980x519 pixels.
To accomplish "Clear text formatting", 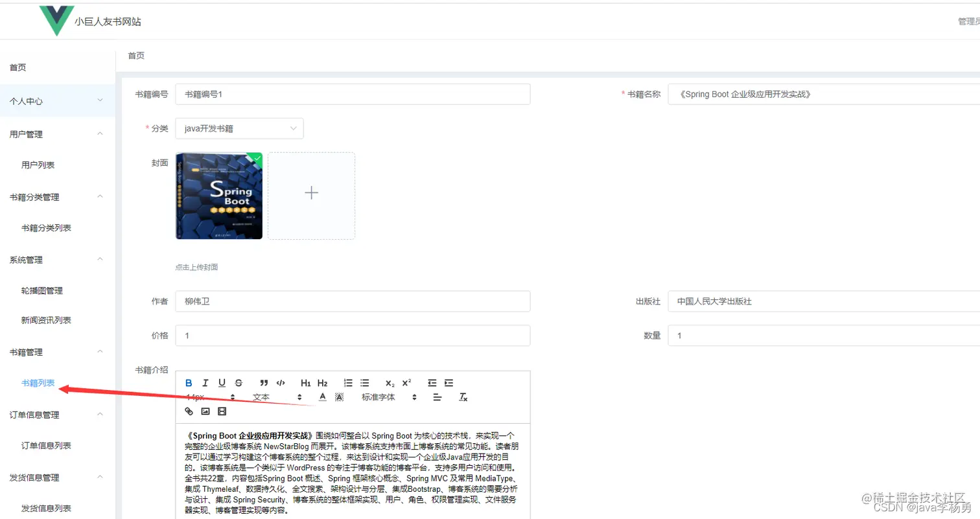I will click(463, 397).
